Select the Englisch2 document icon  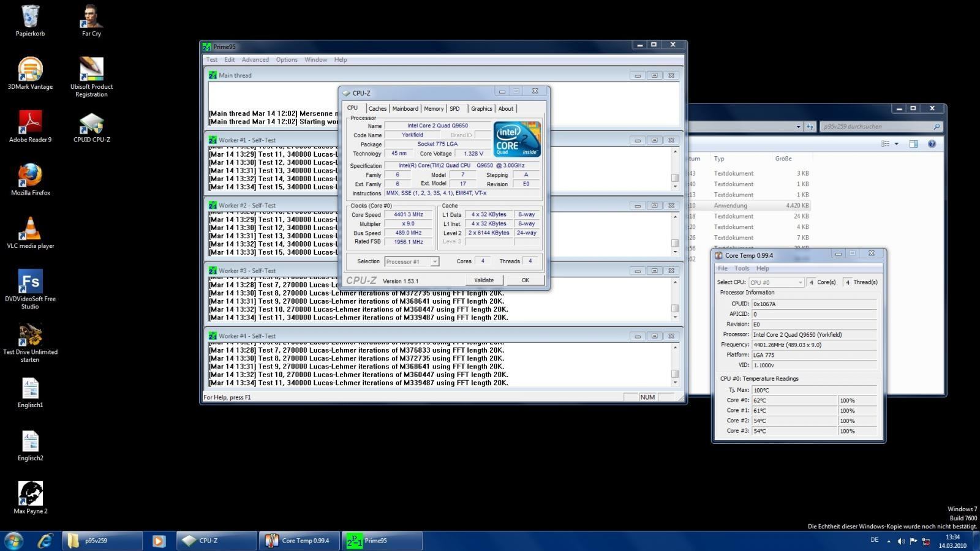click(30, 445)
